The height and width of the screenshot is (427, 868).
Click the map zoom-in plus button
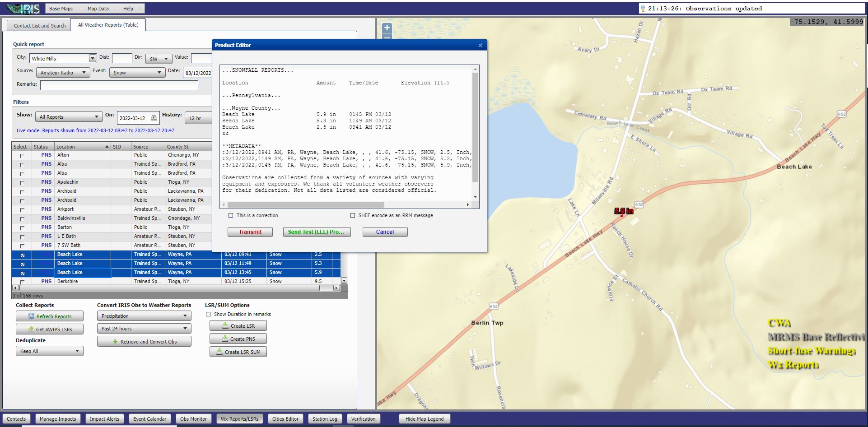pos(387,28)
